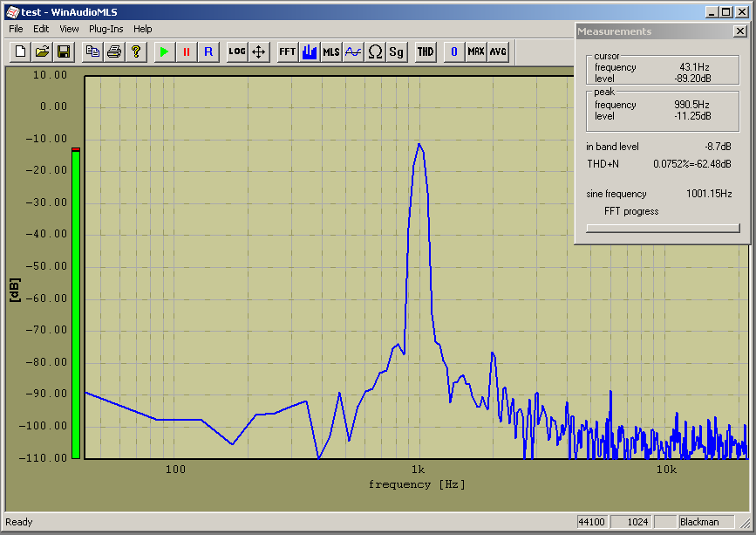Select the FFT analysis mode
The width and height of the screenshot is (756, 535).
[x=288, y=51]
